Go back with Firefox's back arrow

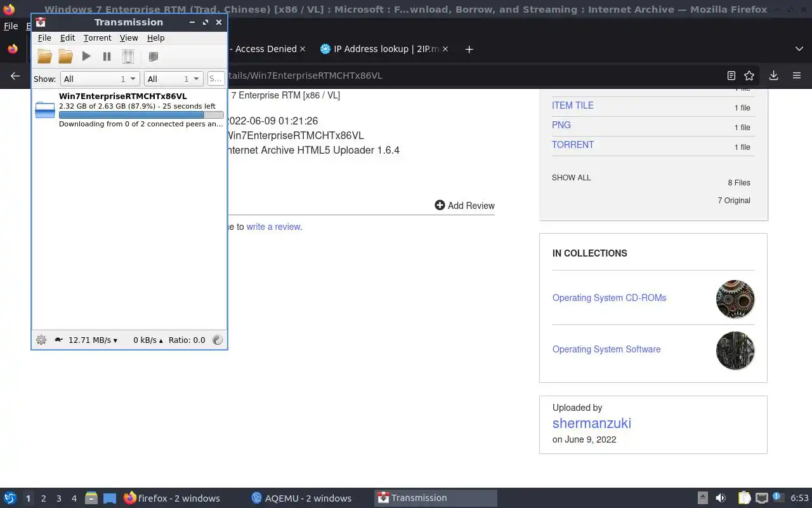[x=15, y=76]
